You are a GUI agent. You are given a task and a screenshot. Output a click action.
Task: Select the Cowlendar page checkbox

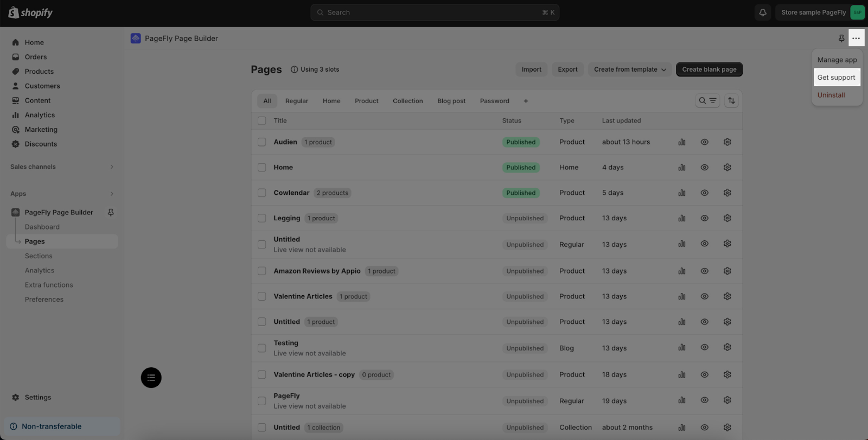262,193
